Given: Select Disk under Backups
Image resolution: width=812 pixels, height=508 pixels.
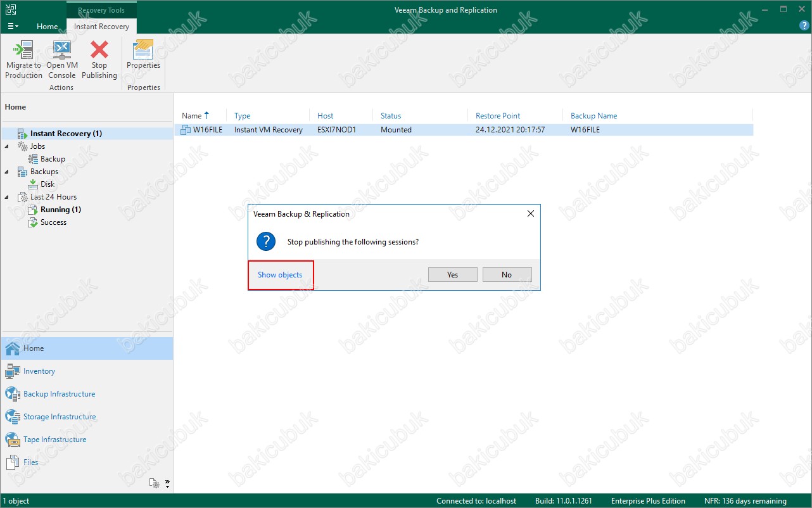Looking at the screenshot, I should click(x=48, y=184).
